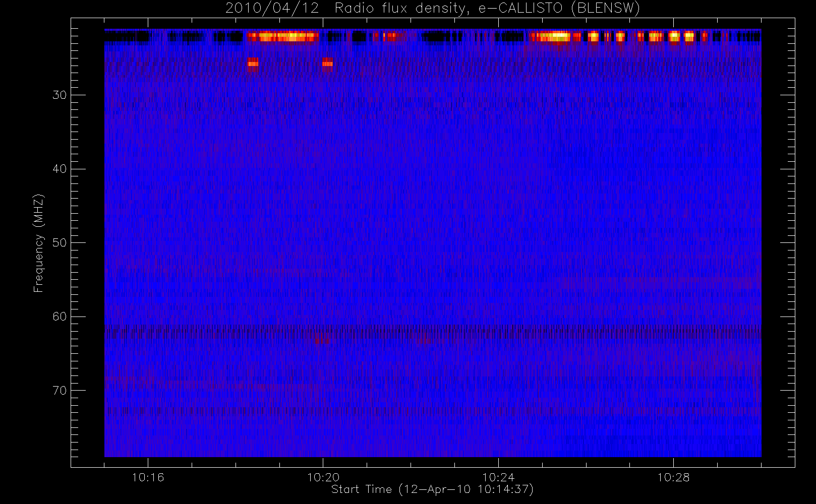Click the 10:24 time tick label
Viewport: 816px width, 504px height.
(498, 477)
